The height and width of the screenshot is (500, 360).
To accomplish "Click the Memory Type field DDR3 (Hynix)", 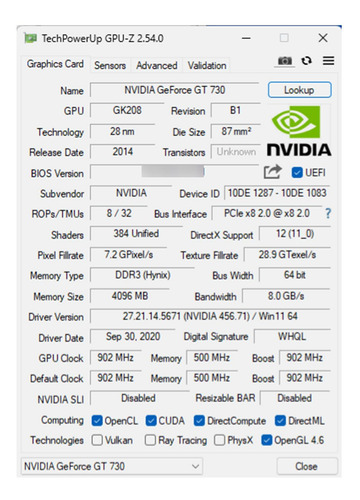I will 143,275.
